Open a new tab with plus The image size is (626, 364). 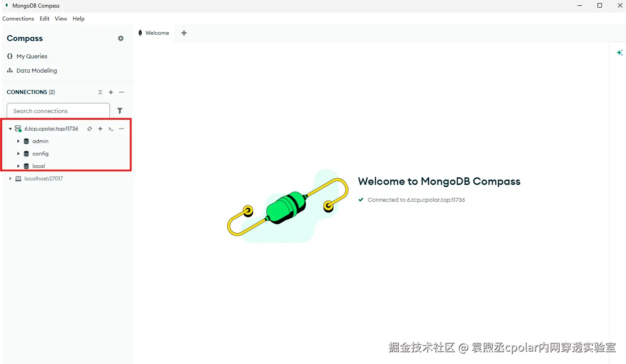[x=184, y=33]
